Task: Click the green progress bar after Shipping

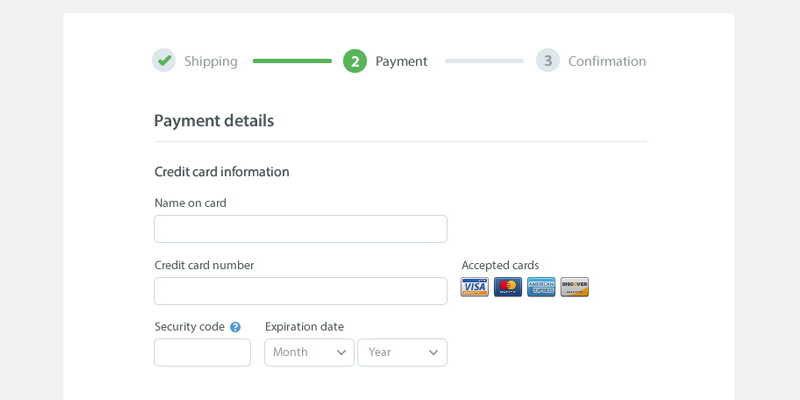Action: point(292,61)
